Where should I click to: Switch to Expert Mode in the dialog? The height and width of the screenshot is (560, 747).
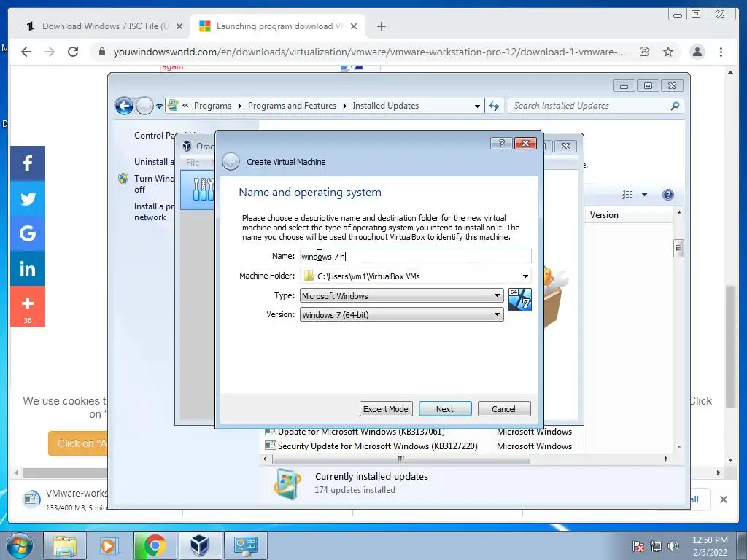click(385, 408)
